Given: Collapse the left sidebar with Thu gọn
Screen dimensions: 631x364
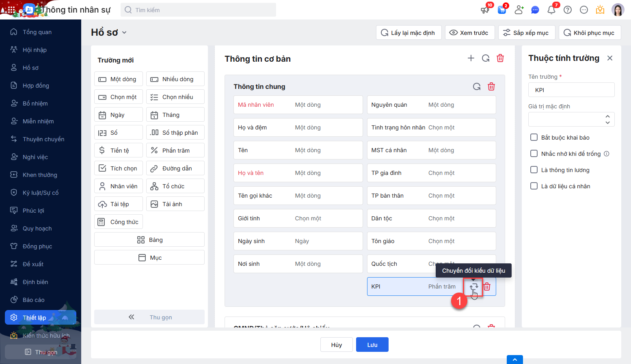Looking at the screenshot, I should click(x=41, y=352).
